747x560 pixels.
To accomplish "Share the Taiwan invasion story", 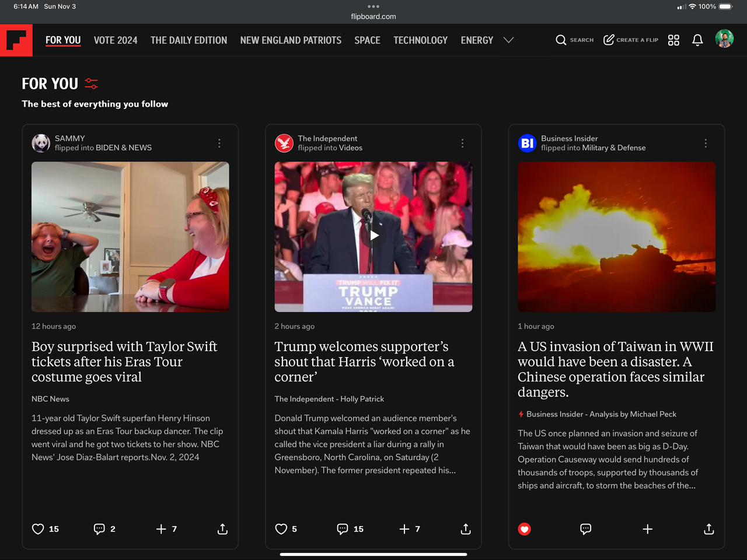I will pos(709,529).
